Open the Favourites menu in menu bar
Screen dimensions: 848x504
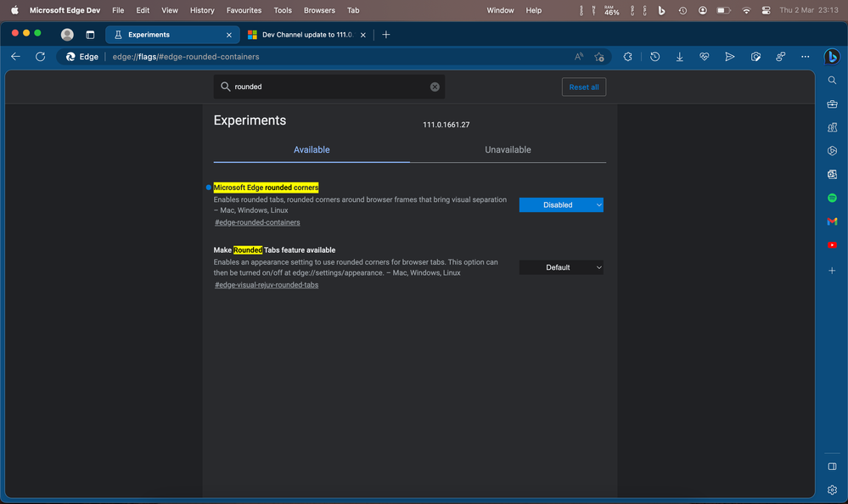pos(244,10)
